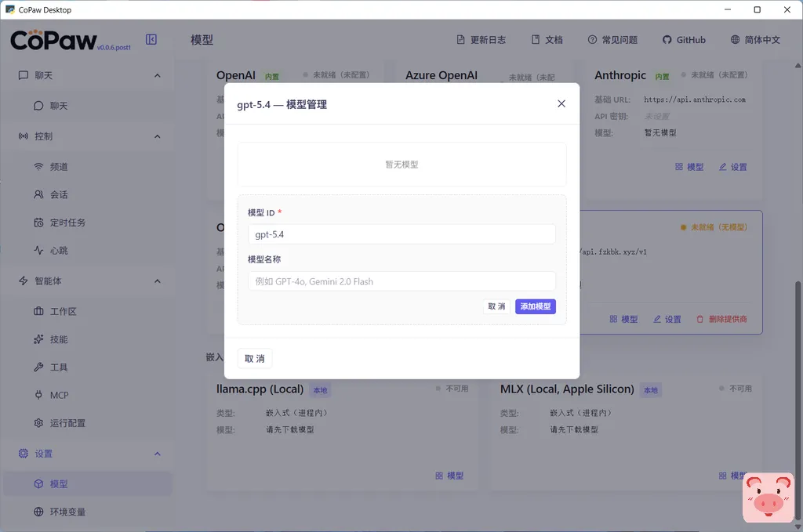Click the 智能体 lightning bolt icon
803x532 pixels.
click(x=23, y=280)
